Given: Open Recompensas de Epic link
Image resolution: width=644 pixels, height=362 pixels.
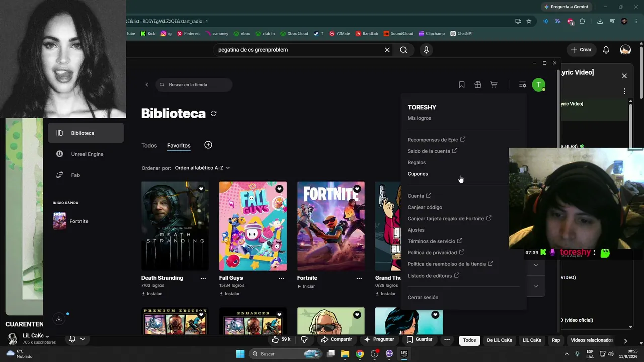Looking at the screenshot, I should click(x=436, y=140).
